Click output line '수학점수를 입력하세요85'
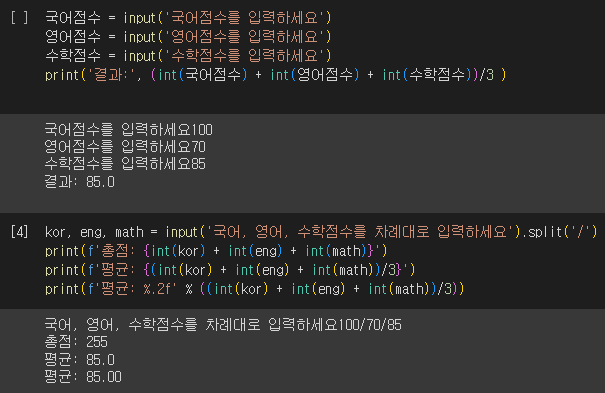The image size is (605, 393). [x=125, y=164]
